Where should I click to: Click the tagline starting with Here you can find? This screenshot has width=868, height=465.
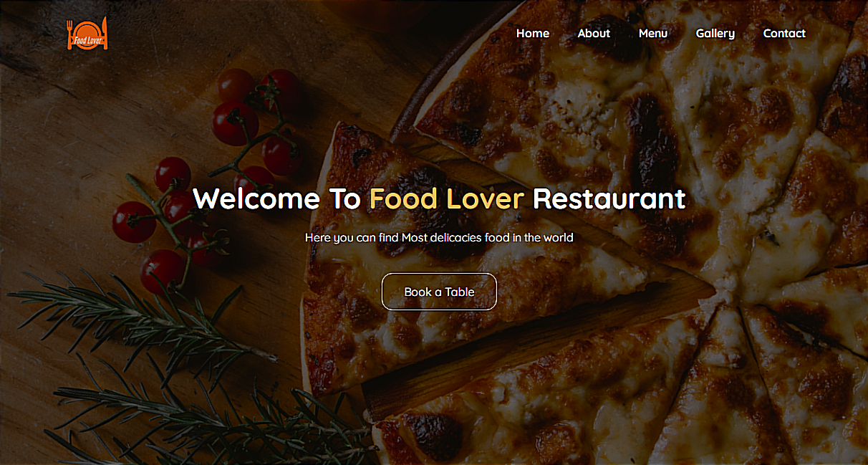439,237
